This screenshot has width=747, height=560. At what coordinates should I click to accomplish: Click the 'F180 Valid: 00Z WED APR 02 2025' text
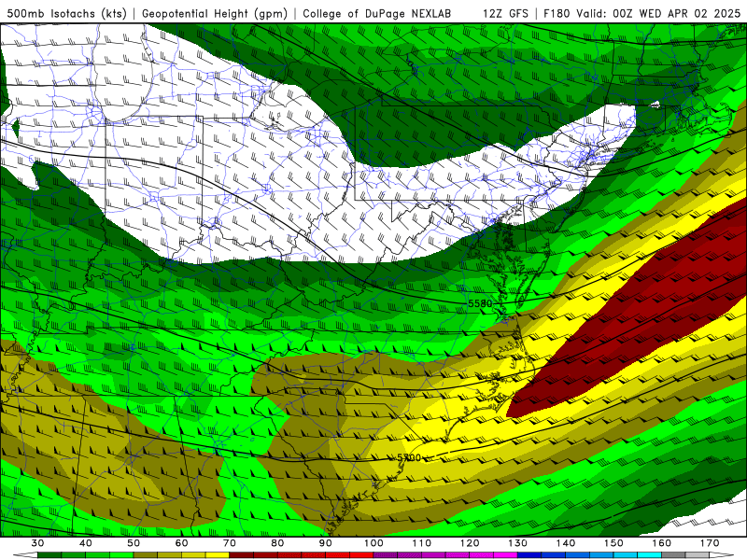tap(641, 13)
